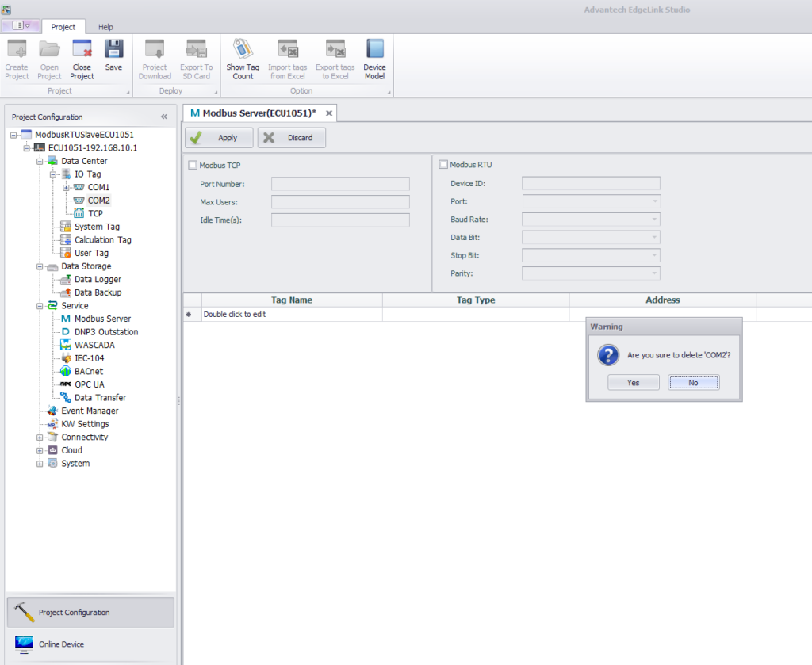Collapse the Project Configuration panel with chevrons
812x665 pixels.
[x=164, y=117]
